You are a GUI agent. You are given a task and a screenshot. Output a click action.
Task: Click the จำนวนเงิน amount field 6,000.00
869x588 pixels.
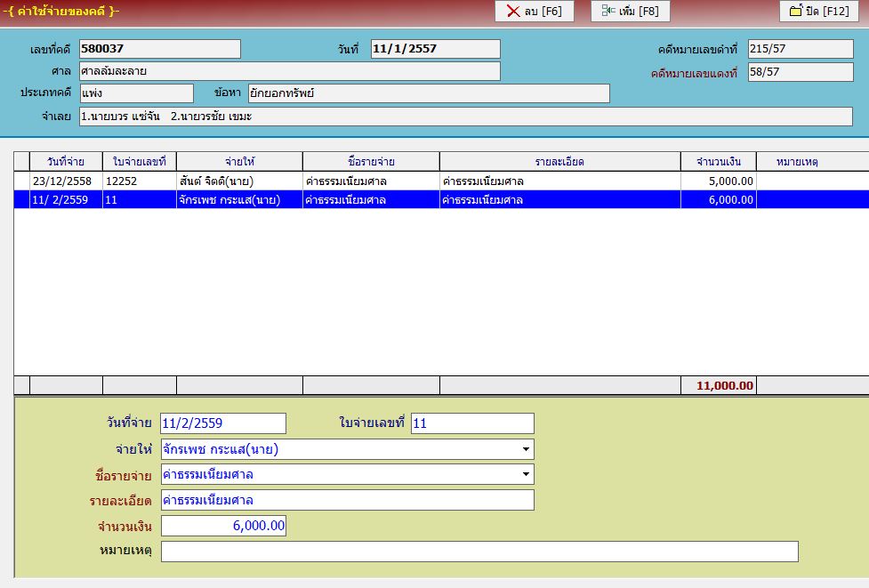coord(223,526)
